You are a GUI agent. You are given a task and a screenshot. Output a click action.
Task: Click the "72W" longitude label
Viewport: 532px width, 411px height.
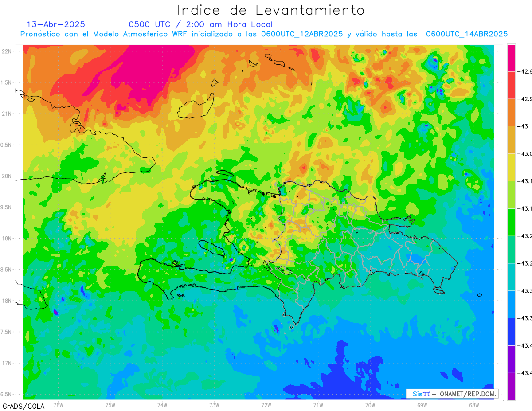266,405
